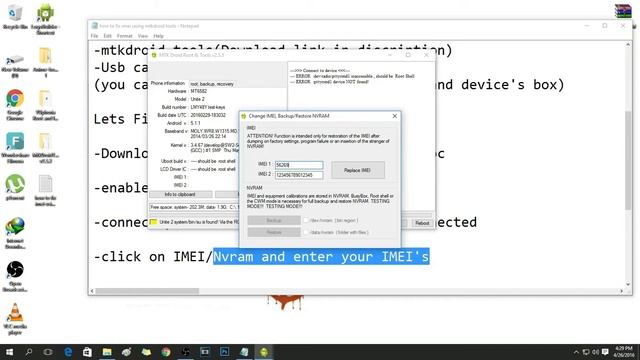
Task: Open the Notepad View menu
Action: (x=143, y=36)
